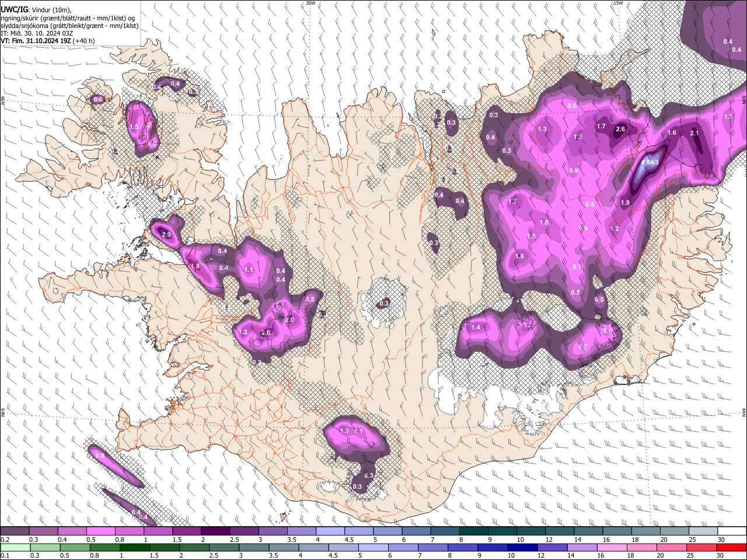Click the 2.1 precipitation value on the map

tap(694, 133)
